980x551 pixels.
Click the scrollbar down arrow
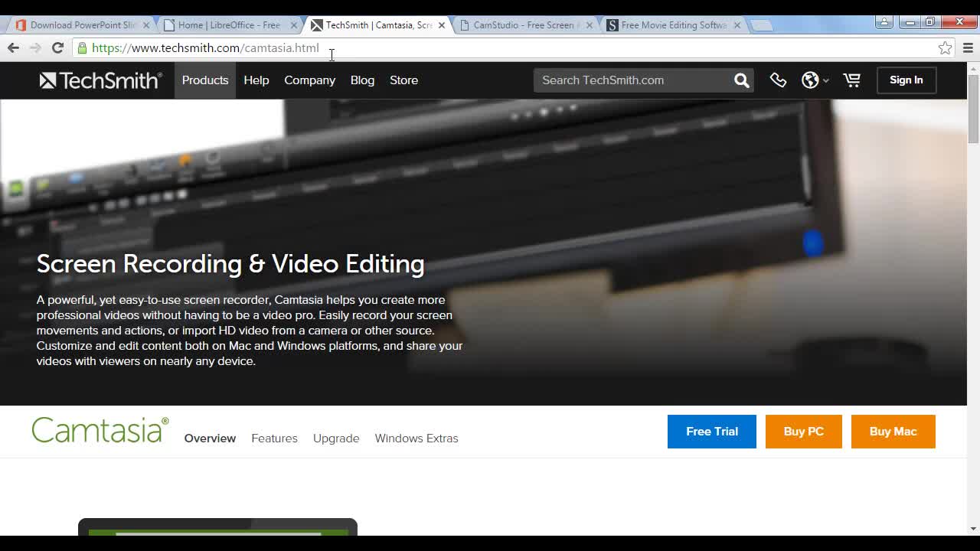tap(973, 529)
